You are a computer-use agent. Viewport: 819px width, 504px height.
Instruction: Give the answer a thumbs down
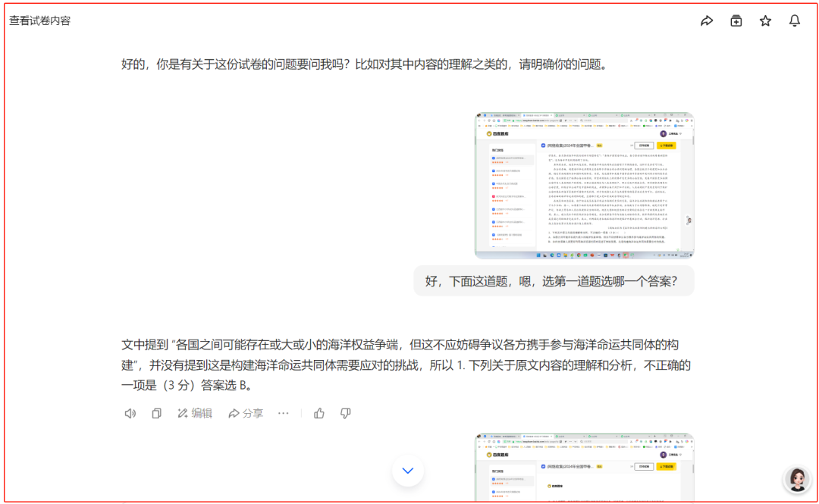coord(346,413)
